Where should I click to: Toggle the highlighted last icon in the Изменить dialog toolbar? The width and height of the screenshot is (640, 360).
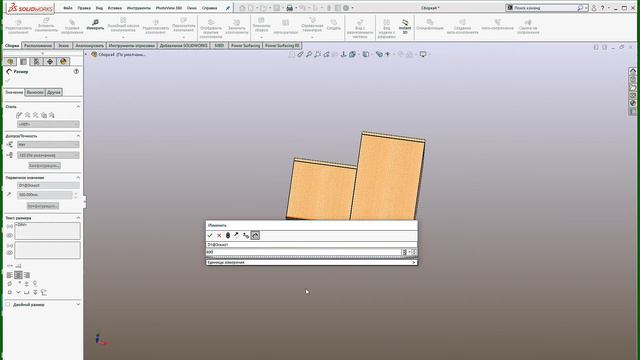pyautogui.click(x=255, y=236)
